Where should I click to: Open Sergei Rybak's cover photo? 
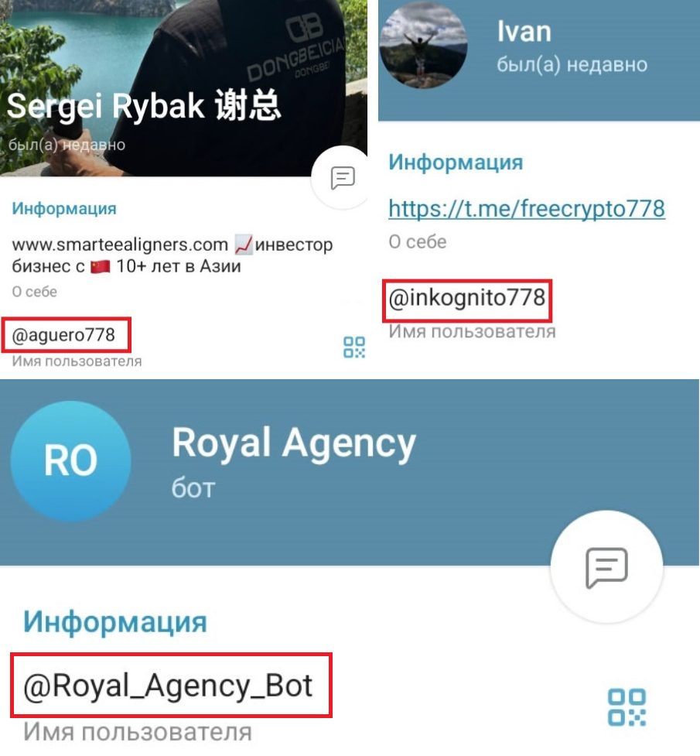point(183,87)
